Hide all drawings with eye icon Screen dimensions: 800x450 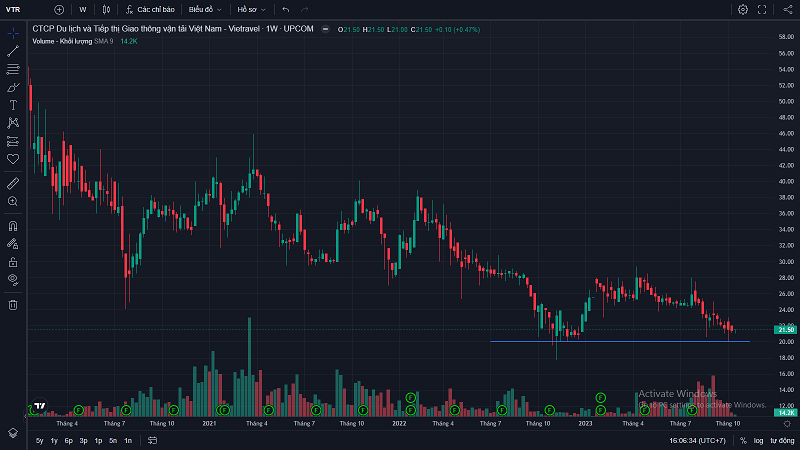[x=13, y=279]
